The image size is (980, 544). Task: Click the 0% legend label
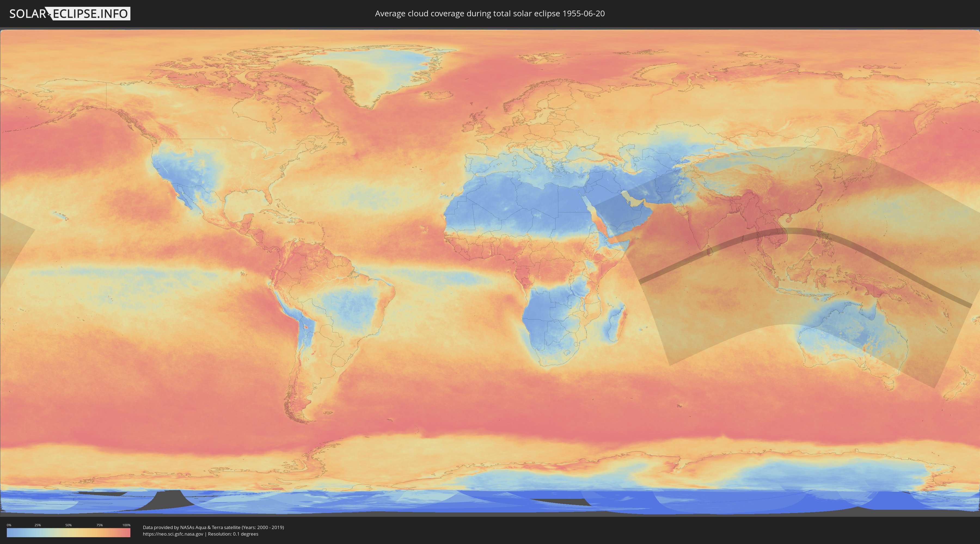click(9, 525)
